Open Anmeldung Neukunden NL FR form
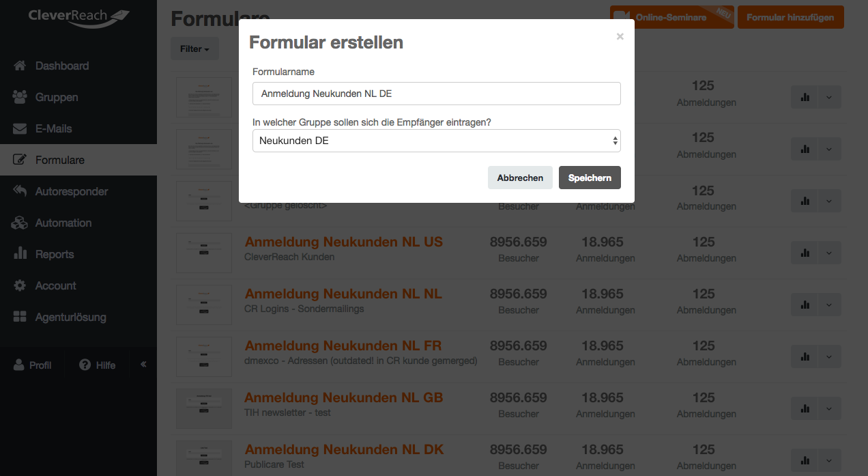The width and height of the screenshot is (868, 476). 343,346
